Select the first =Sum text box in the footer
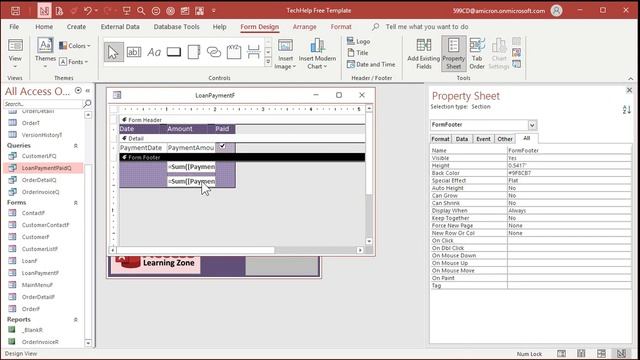 pos(191,167)
